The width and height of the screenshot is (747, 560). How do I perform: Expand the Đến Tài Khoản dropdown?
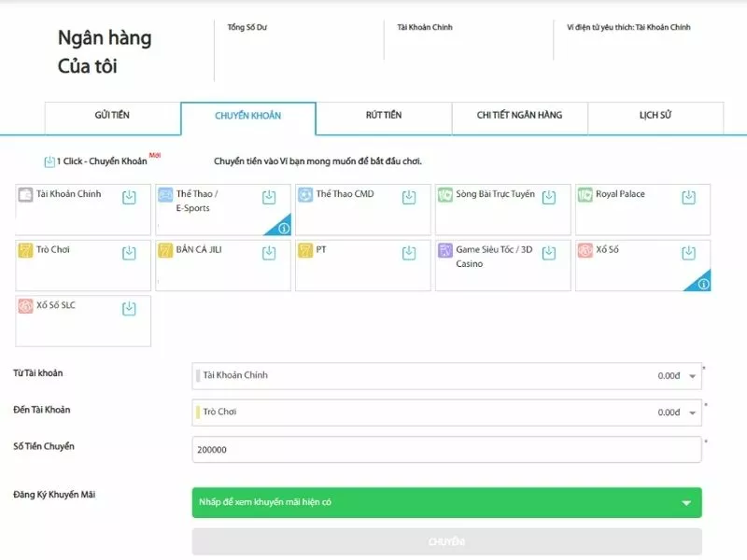[x=692, y=413]
